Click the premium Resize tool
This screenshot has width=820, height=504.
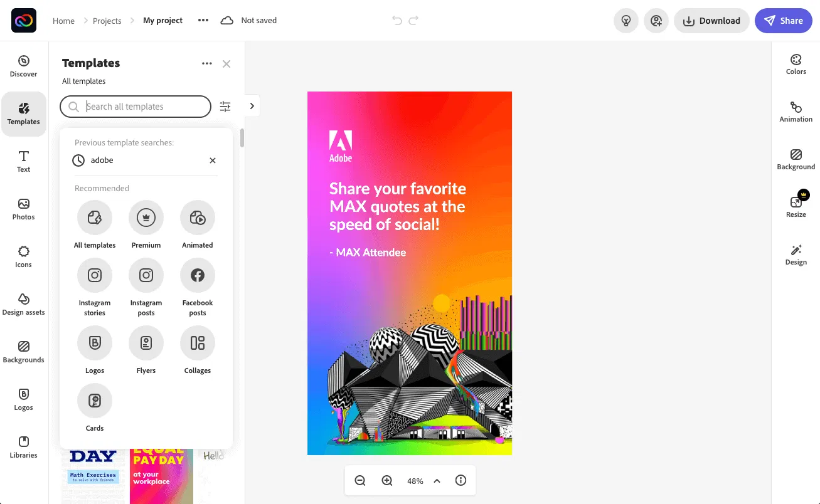point(796,207)
